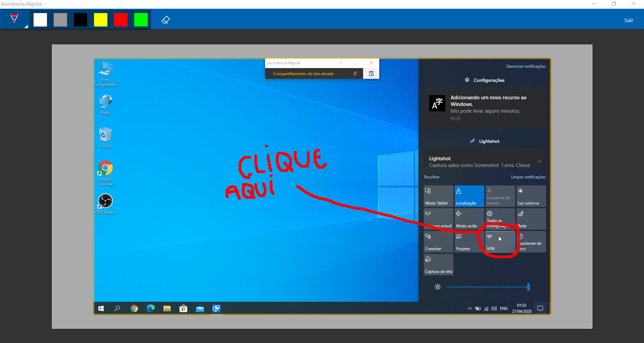This screenshot has width=644, height=343.
Task: Launch OBS Studio from the desktop
Action: pyautogui.click(x=105, y=204)
